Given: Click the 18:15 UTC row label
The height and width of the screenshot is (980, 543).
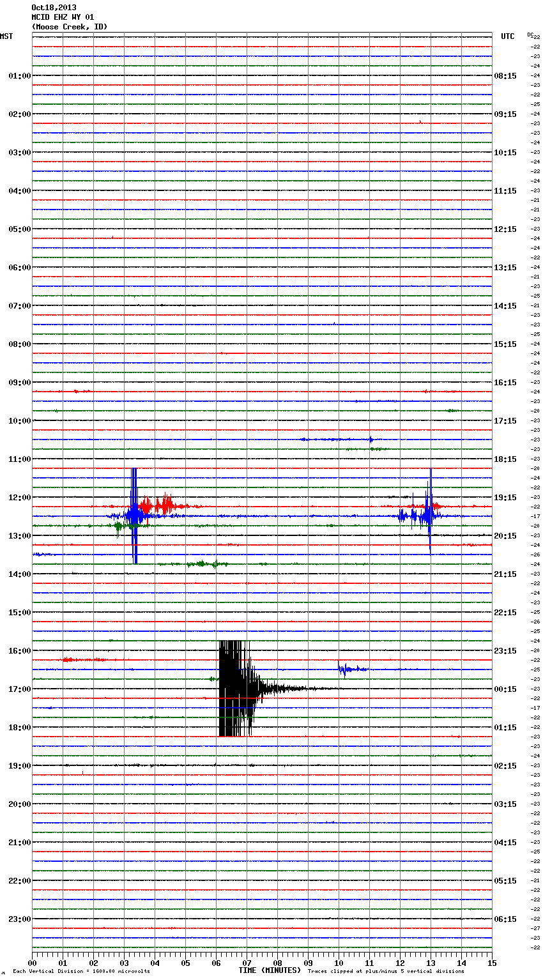Looking at the screenshot, I should [505, 459].
